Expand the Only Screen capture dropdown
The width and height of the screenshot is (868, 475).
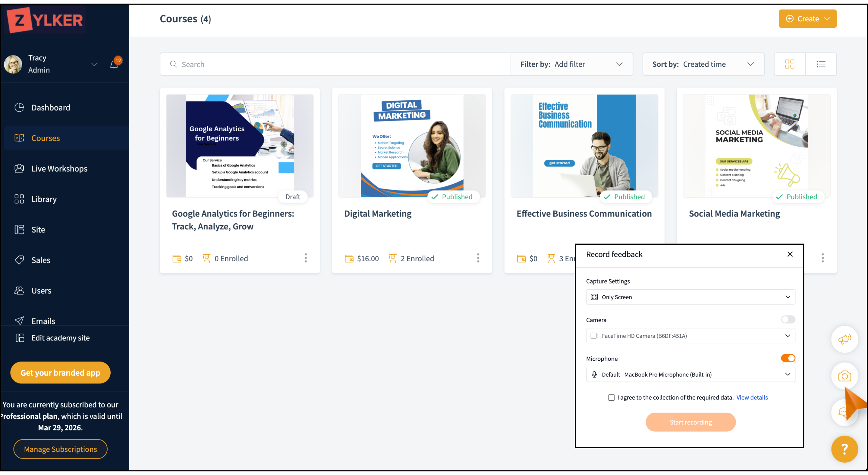click(x=690, y=297)
